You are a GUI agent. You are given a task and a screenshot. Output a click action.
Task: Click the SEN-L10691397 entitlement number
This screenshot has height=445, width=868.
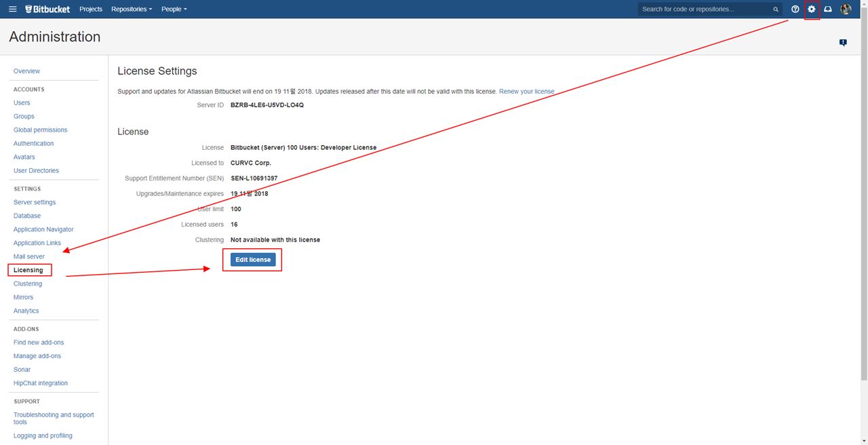[x=254, y=179]
